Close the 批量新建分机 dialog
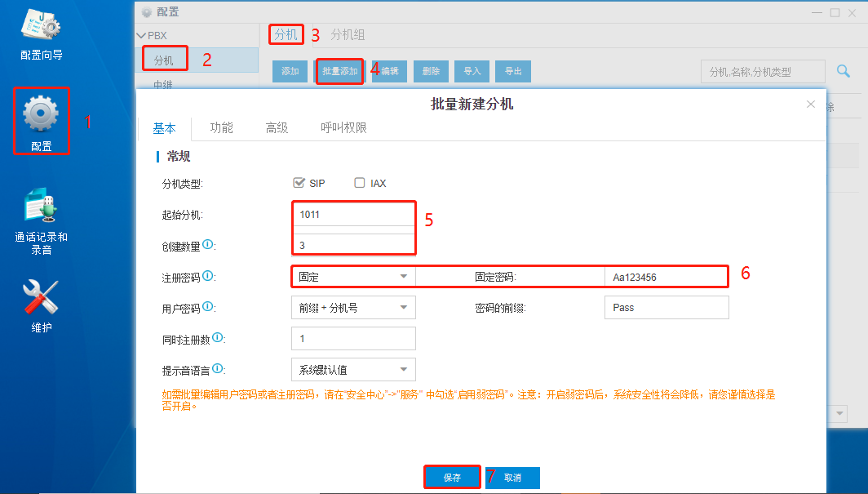This screenshot has width=868, height=494. 810,105
